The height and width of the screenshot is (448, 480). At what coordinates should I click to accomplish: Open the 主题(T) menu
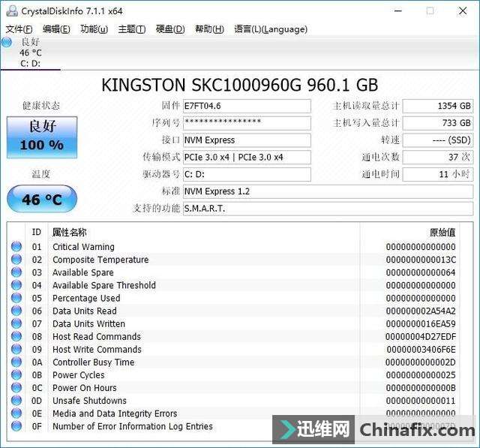pyautogui.click(x=132, y=29)
